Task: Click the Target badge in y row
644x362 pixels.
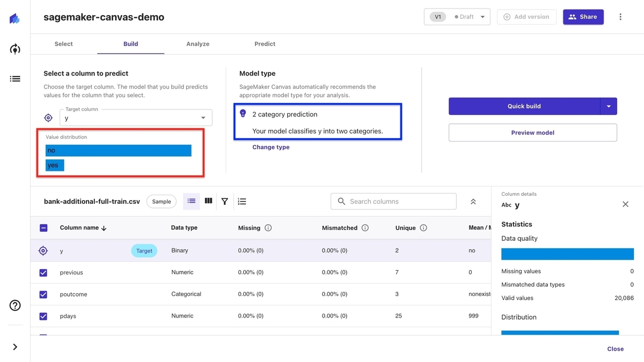Action: click(144, 250)
